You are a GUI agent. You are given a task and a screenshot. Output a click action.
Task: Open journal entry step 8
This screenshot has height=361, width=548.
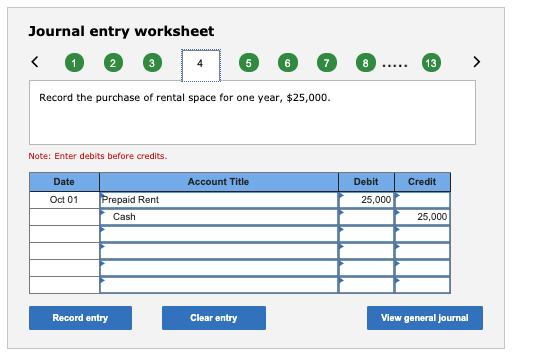366,63
